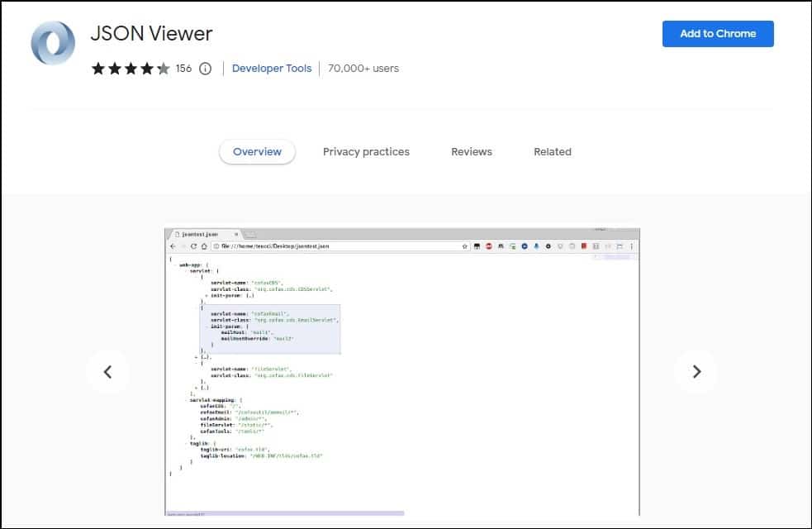Viewport: 812px width, 529px height.
Task: Click the star rating display
Action: tap(131, 69)
